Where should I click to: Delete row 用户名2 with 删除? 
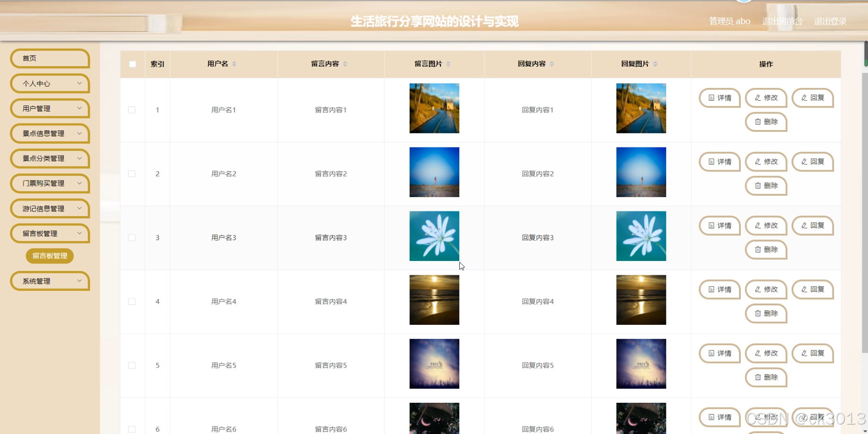click(x=766, y=186)
